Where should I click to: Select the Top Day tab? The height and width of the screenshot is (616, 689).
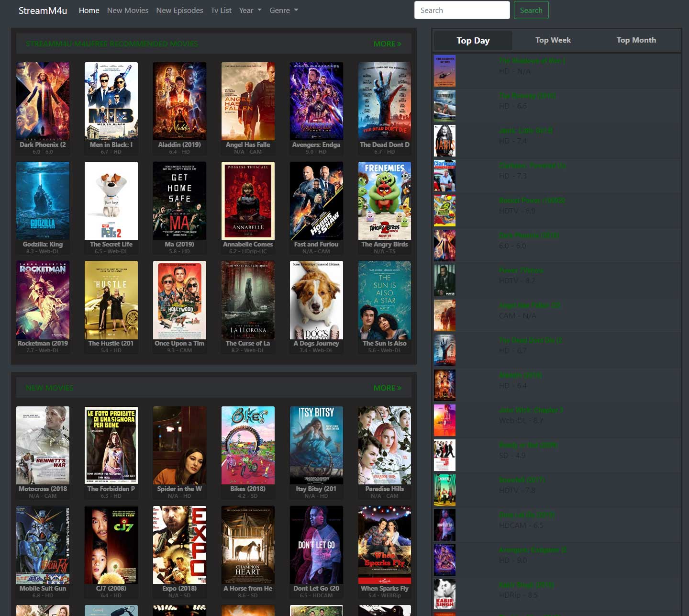click(x=473, y=41)
